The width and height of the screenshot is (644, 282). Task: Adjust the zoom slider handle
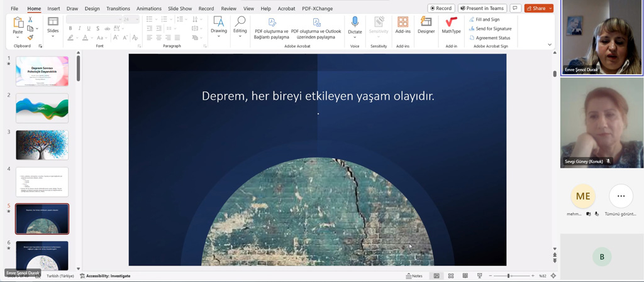point(509,276)
